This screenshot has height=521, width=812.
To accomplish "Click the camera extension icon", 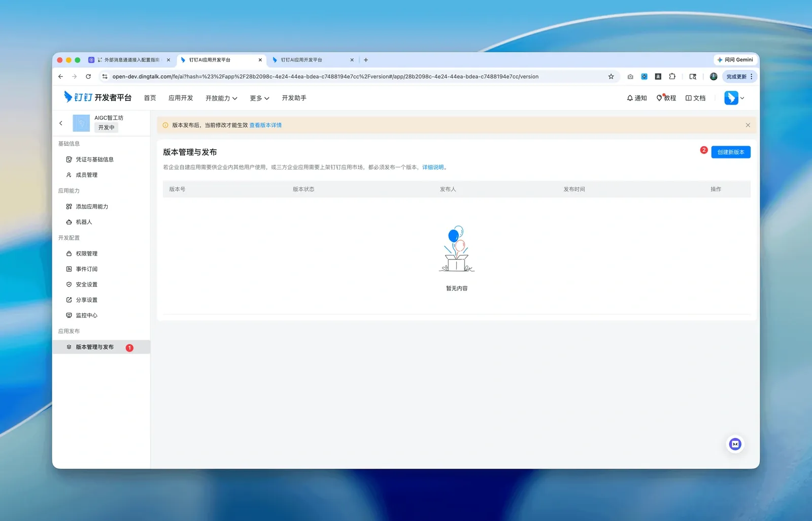I will tap(630, 77).
